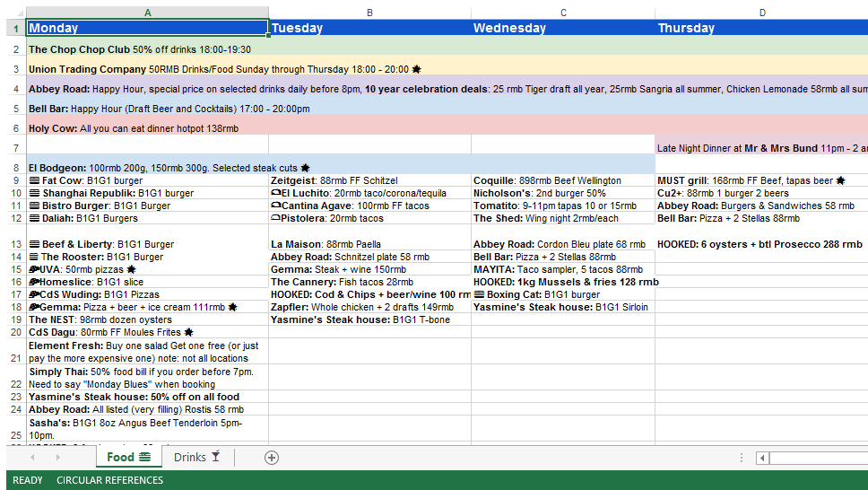868x490 pixels.
Task: Click Sasha's Angus Beef Tenderloin cell
Action: pos(147,429)
